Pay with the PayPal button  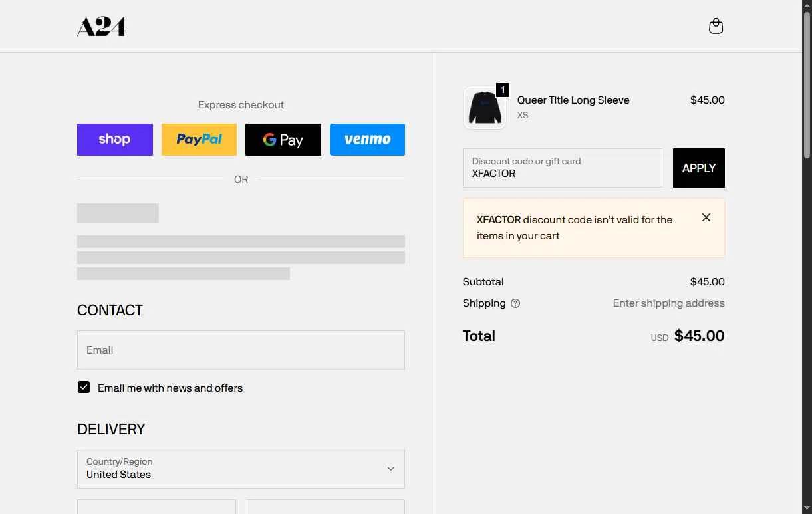click(x=199, y=140)
